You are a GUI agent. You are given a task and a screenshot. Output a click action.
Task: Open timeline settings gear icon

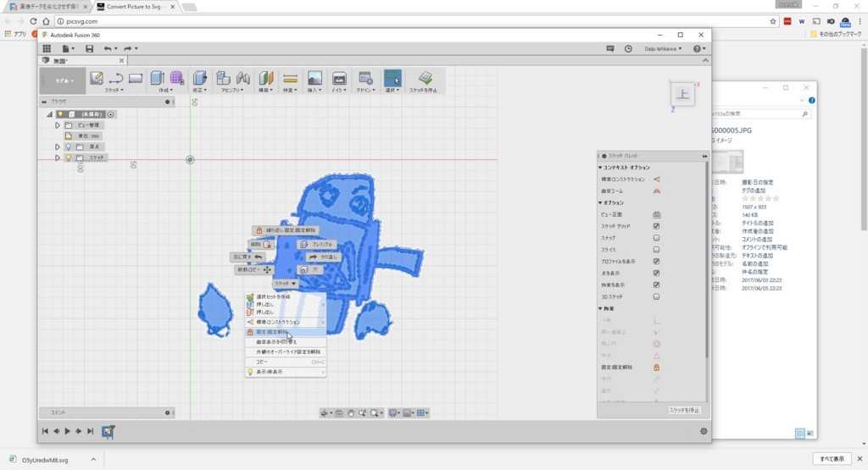704,431
